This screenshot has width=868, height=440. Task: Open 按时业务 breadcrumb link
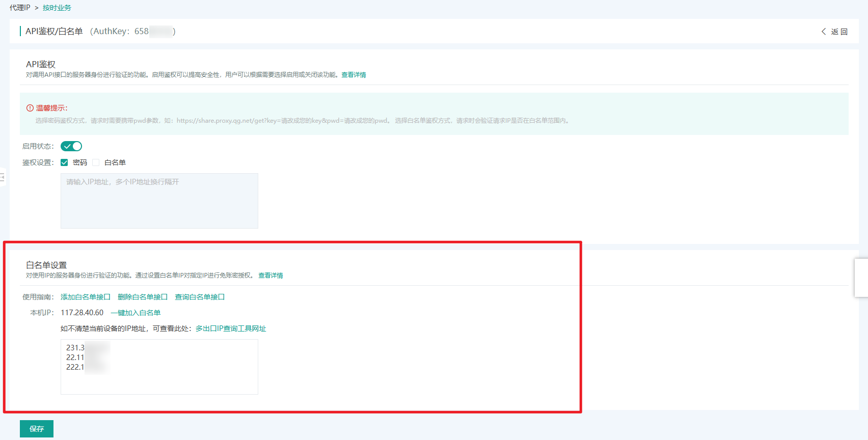pos(57,8)
